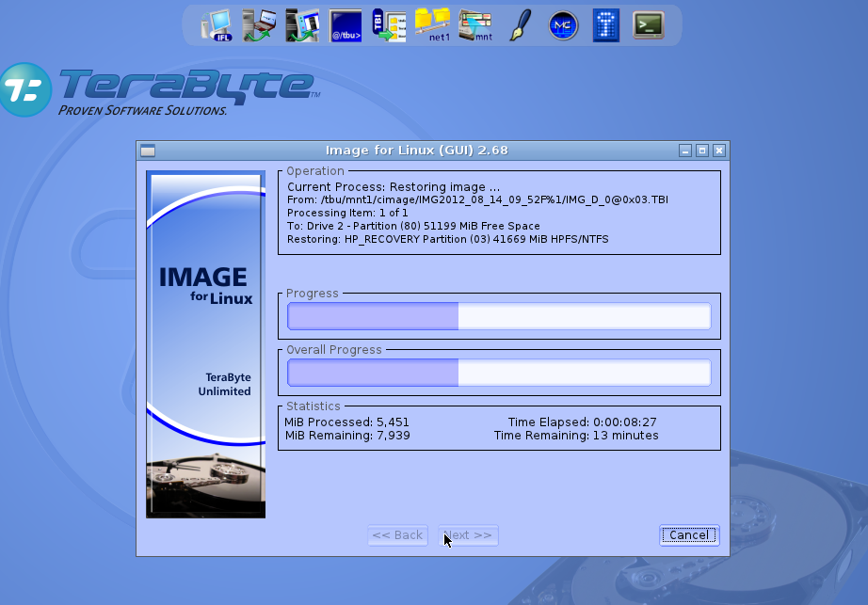Minimize the Image for Linux window
Viewport: 868px width, 605px height.
click(x=685, y=151)
